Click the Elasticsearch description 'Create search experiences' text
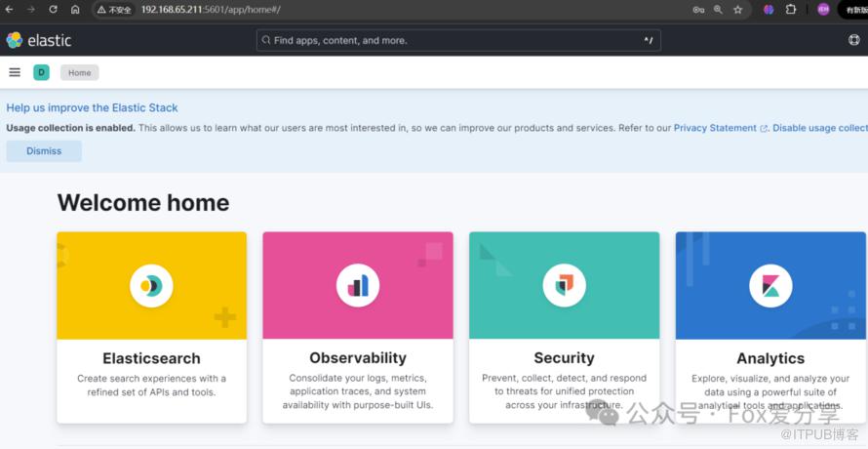Screen dimensions: 868x449 tap(152, 386)
